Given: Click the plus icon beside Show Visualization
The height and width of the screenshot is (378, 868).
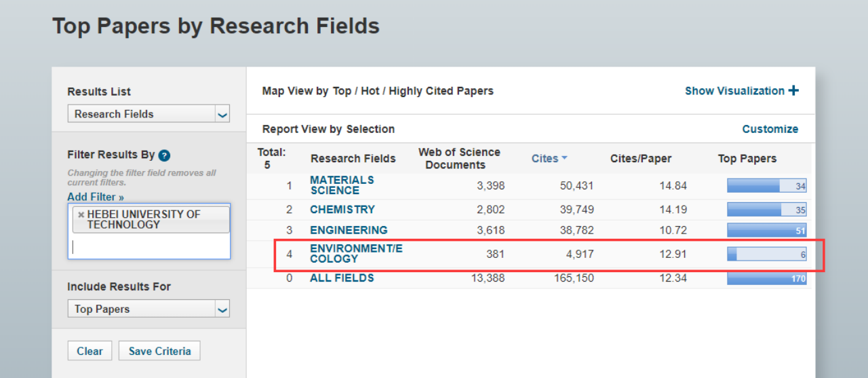Looking at the screenshot, I should (x=793, y=91).
